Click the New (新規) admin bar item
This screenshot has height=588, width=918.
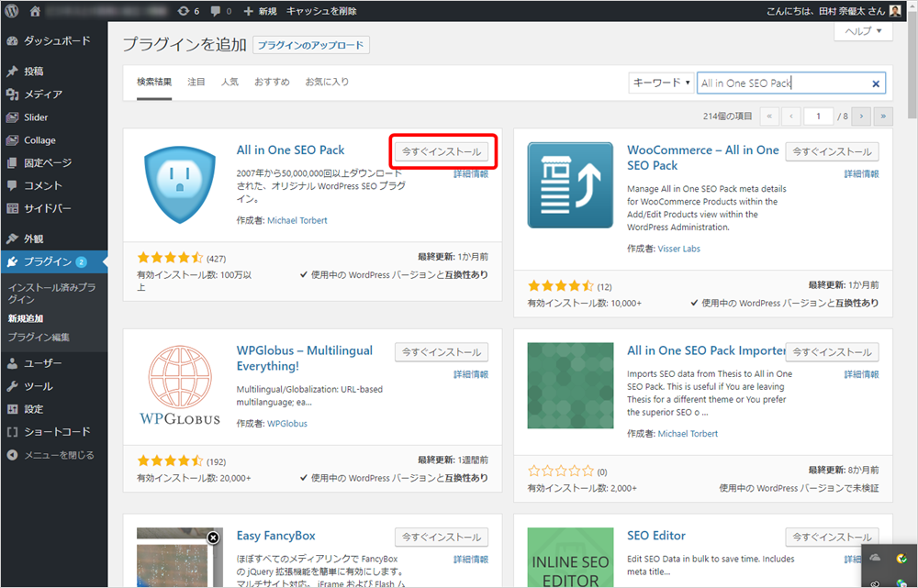point(260,10)
